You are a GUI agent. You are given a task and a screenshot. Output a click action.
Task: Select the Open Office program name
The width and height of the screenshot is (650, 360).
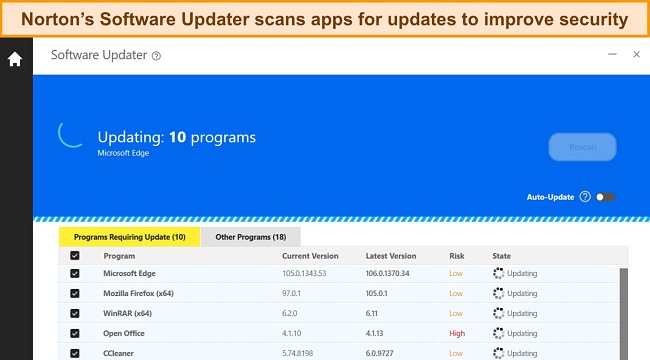click(124, 333)
